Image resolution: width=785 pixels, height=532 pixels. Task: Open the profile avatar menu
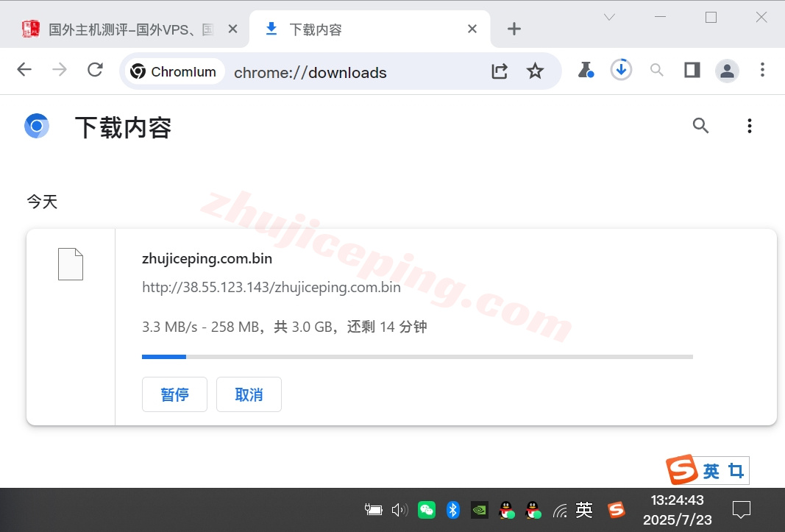pos(727,71)
